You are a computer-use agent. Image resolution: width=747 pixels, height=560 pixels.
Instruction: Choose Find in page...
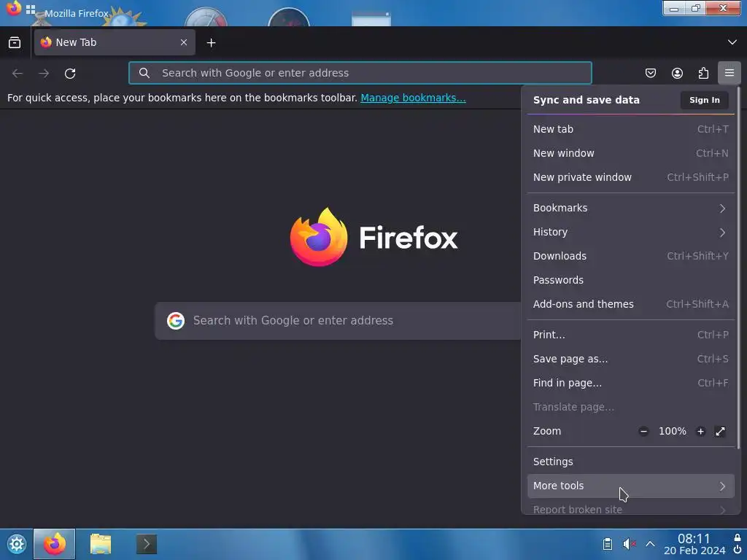pyautogui.click(x=631, y=383)
